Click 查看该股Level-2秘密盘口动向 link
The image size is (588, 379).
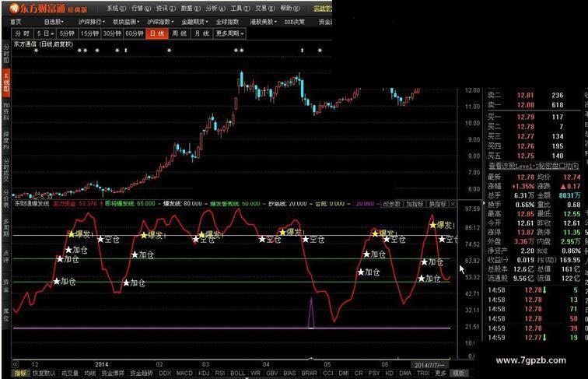pos(534,166)
